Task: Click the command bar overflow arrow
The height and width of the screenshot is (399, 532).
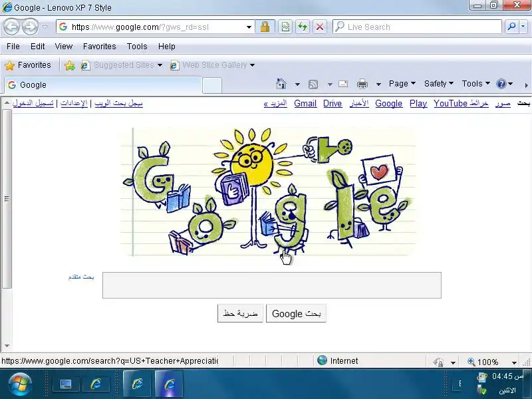Action: [x=526, y=85]
